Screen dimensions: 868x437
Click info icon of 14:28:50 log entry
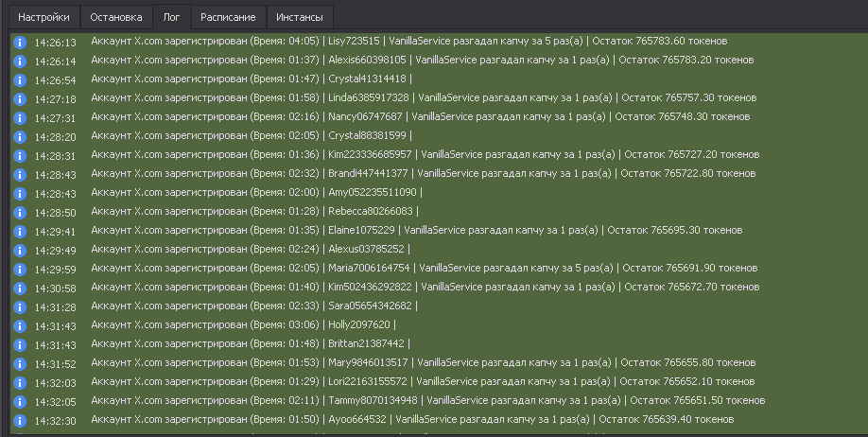pyautogui.click(x=20, y=213)
